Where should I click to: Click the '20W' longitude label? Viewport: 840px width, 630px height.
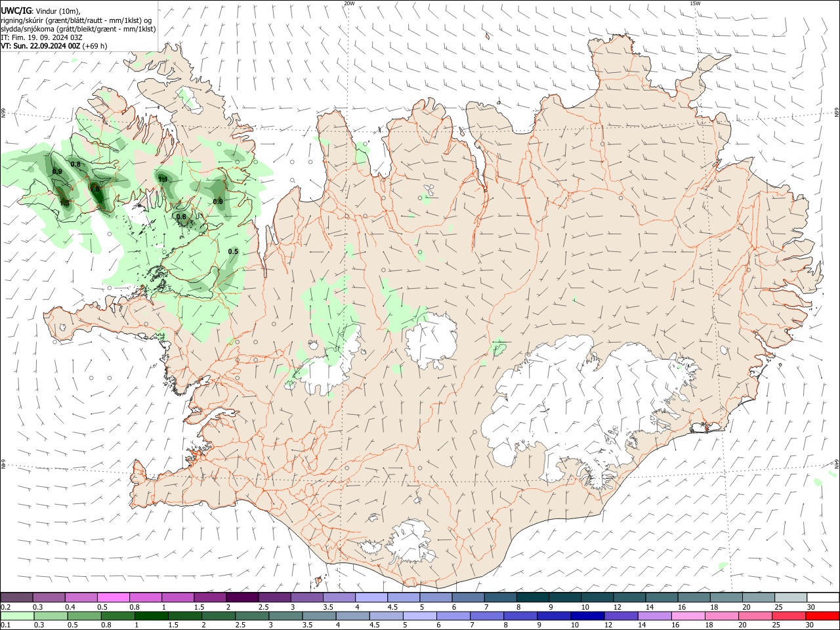coord(349,3)
